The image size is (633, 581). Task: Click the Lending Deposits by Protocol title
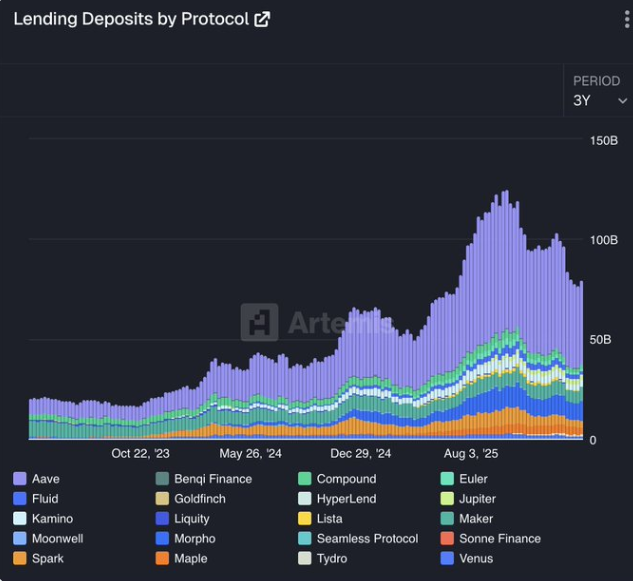click(x=130, y=19)
